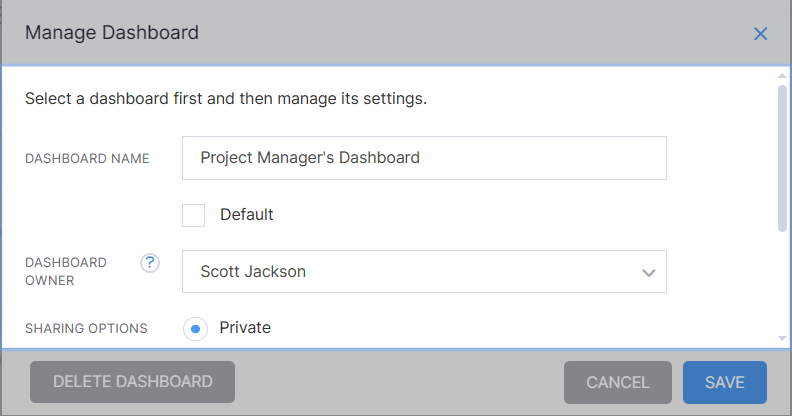Click the scroll down arrow of dialog
792x416 pixels.
[782, 338]
